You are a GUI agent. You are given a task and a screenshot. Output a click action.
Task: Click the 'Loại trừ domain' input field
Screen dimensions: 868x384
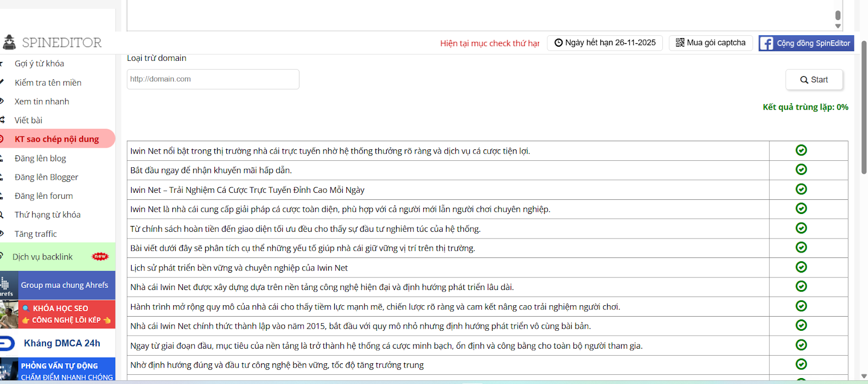pos(213,79)
